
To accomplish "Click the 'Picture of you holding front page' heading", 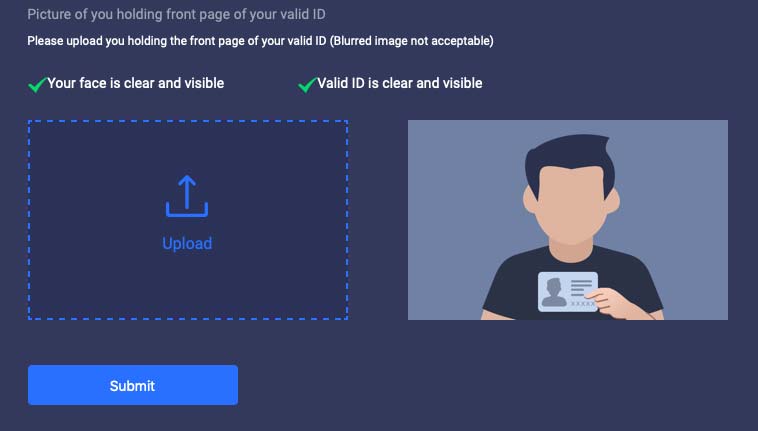I will tap(176, 14).
